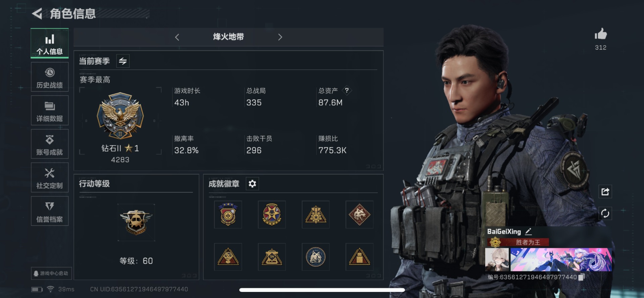The height and width of the screenshot is (298, 644).
Task: Open the 历史战绩 tab
Action: click(x=50, y=77)
